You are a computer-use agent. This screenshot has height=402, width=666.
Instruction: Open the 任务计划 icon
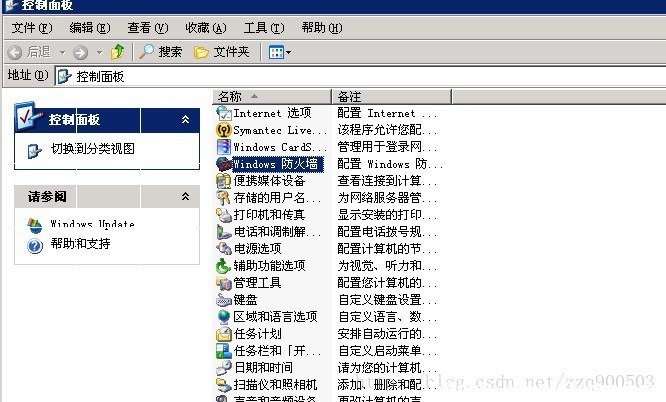click(223, 334)
